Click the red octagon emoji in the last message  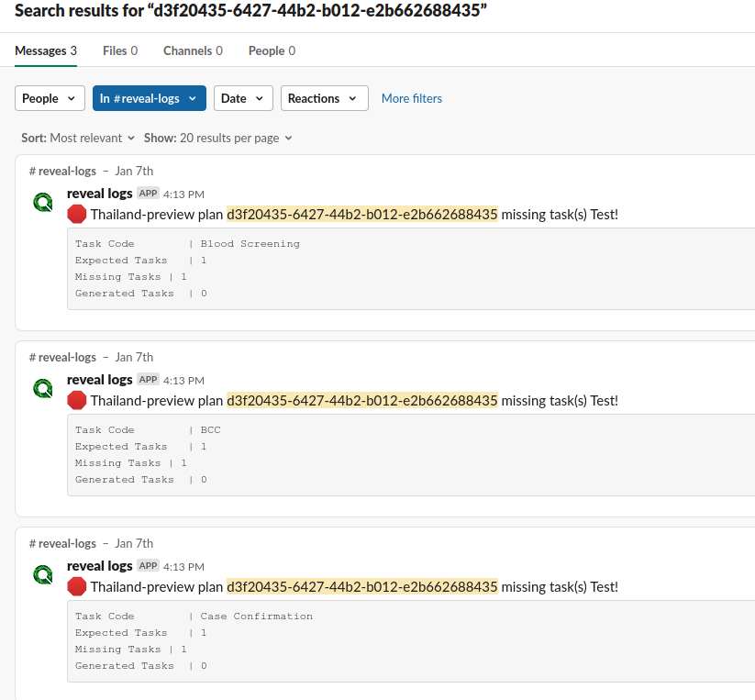76,586
